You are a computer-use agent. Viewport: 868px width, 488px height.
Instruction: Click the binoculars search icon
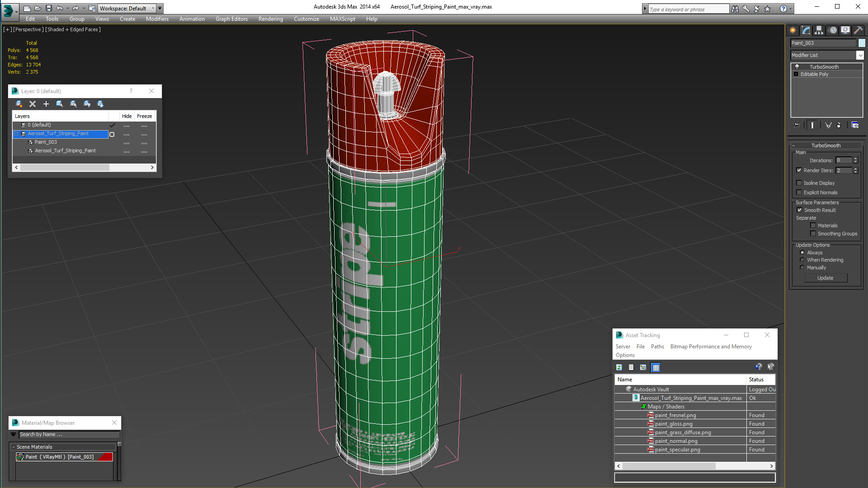click(735, 9)
